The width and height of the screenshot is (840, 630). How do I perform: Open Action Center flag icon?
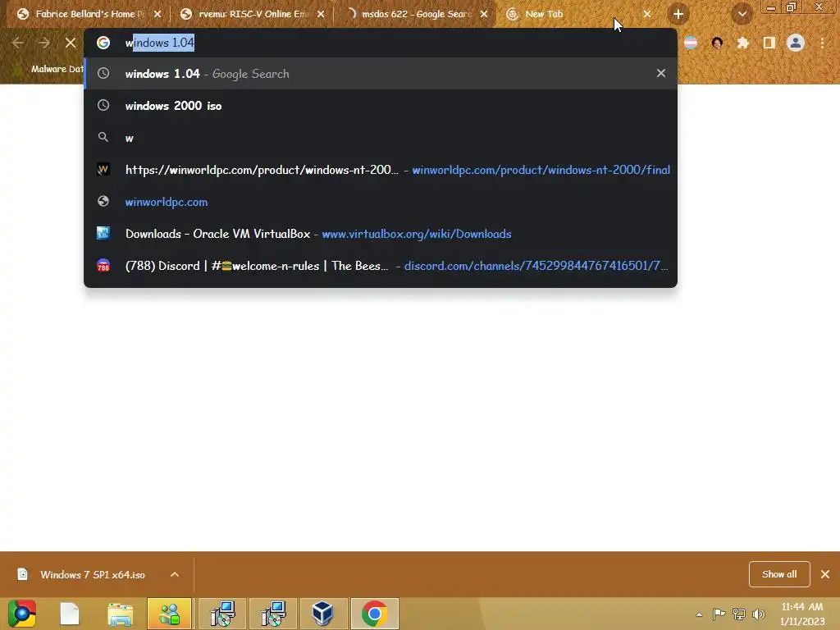click(719, 614)
